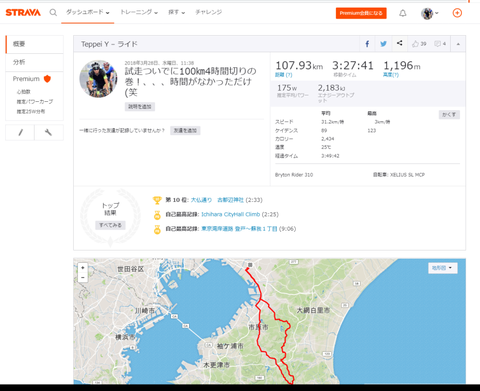This screenshot has width=480, height=391.
Task: Click the rider profile photo
Action: coord(98,79)
